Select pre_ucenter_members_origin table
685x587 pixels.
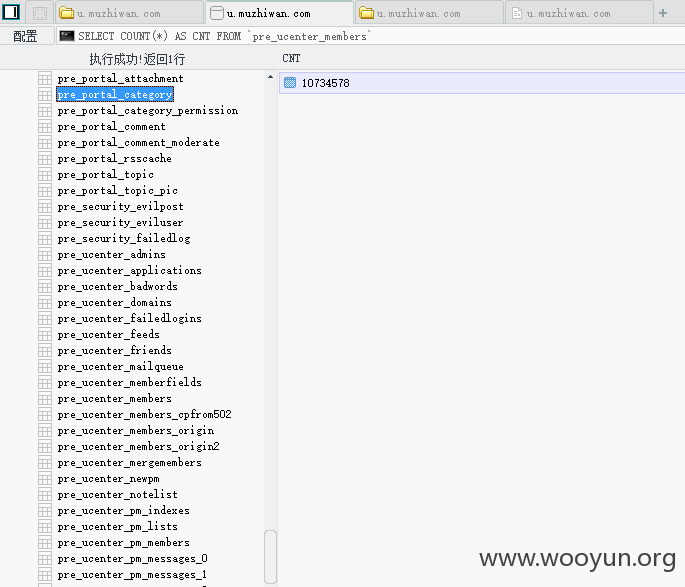tap(136, 431)
